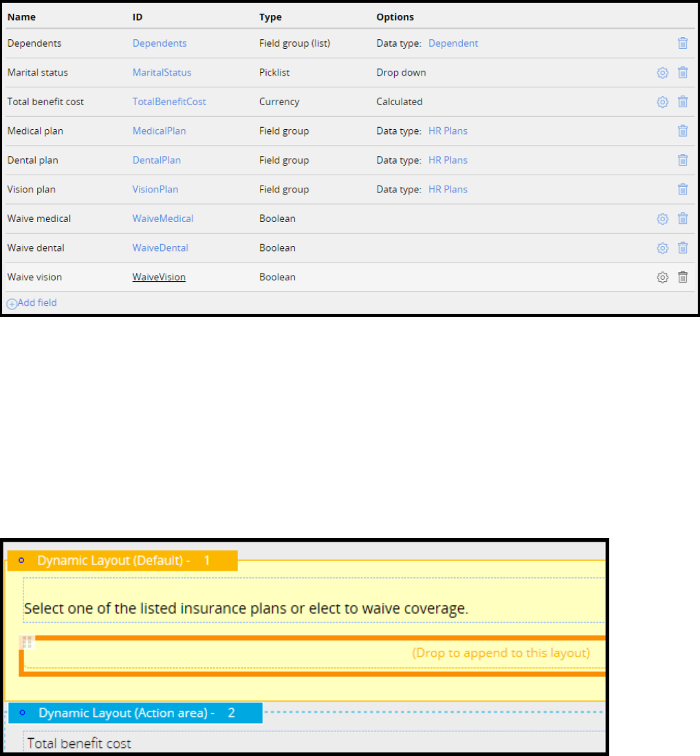The width and height of the screenshot is (700, 756).
Task: Open the MaritalStatus ID link
Action: coord(162,72)
